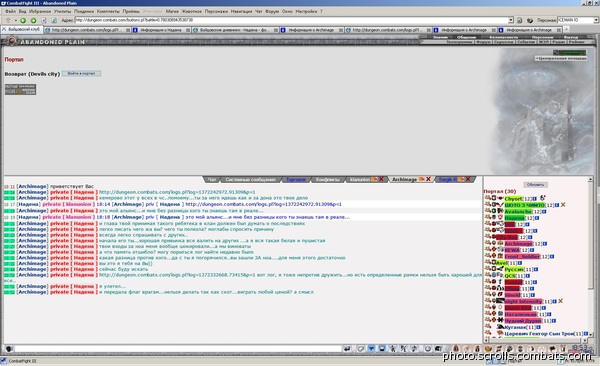Click the green health progress bar
The image size is (600, 366).
[570, 52]
